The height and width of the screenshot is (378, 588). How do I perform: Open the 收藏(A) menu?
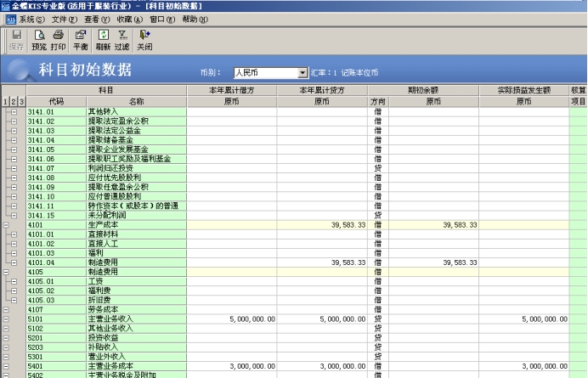[130, 20]
